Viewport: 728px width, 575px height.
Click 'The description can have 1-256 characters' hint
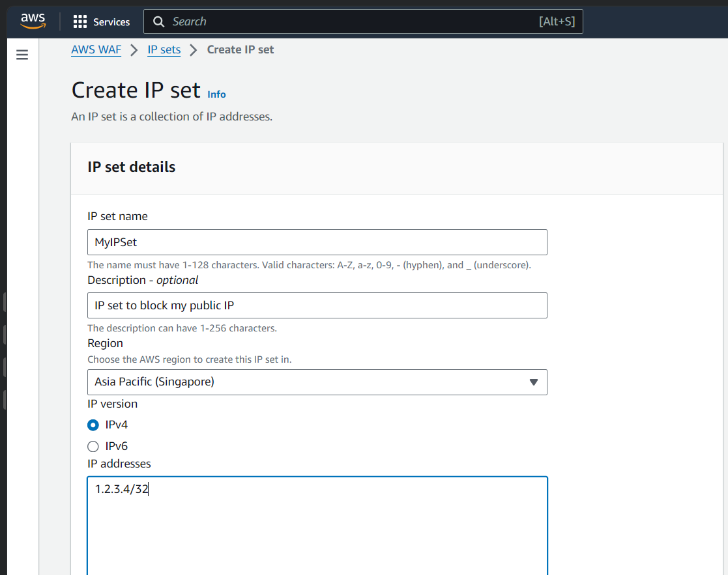pyautogui.click(x=182, y=328)
